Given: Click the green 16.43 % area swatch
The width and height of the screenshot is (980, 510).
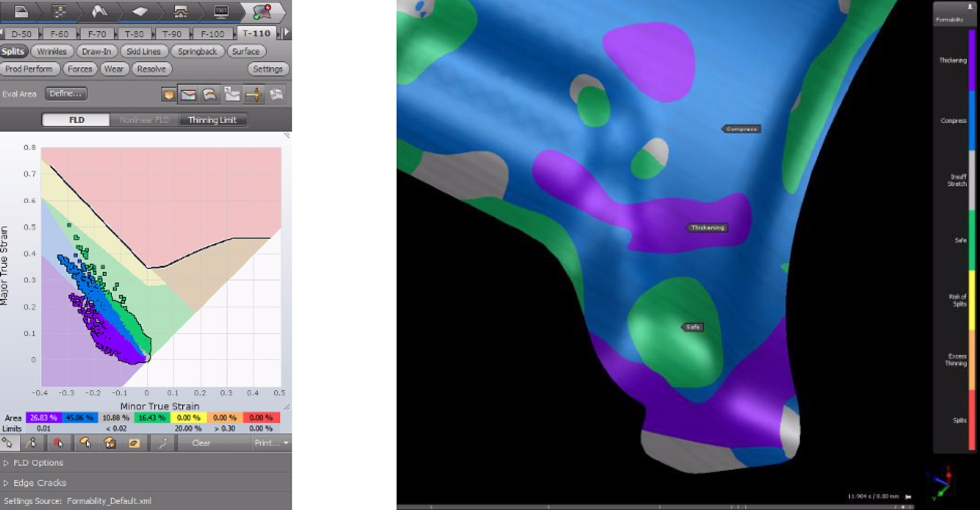Looking at the screenshot, I should (x=152, y=418).
